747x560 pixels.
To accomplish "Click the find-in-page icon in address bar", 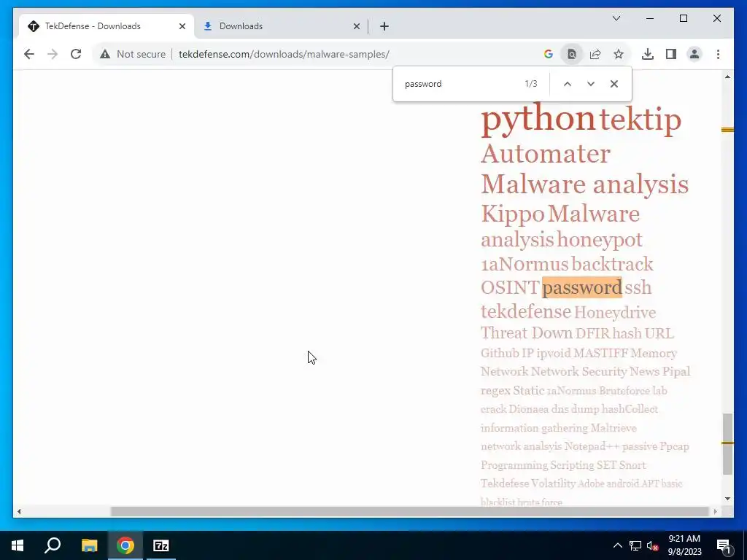I will [572, 54].
